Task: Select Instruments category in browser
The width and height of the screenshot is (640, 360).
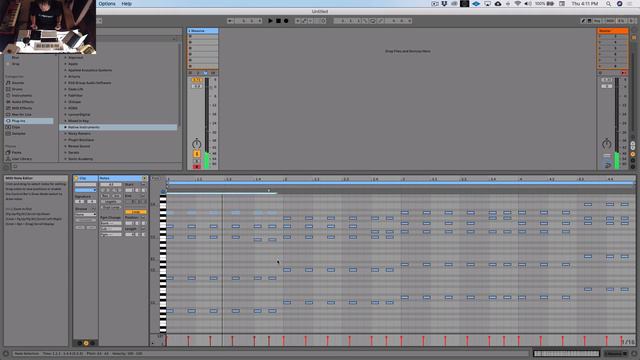Action: tap(22, 96)
